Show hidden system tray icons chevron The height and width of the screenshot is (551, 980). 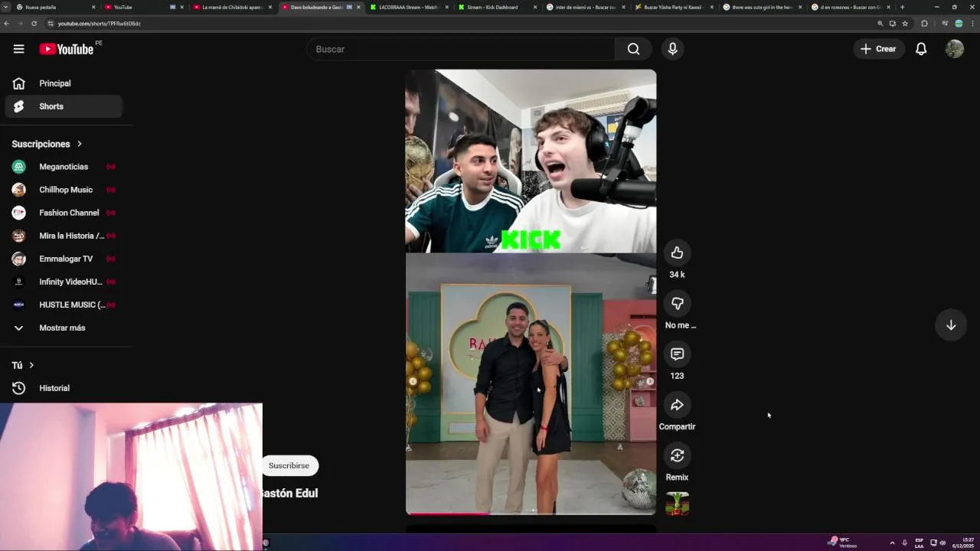[892, 543]
